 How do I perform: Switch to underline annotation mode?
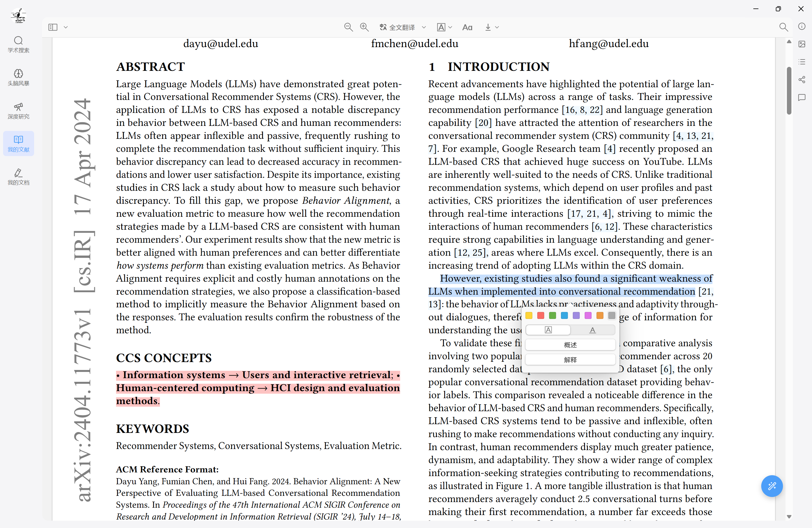tap(592, 330)
